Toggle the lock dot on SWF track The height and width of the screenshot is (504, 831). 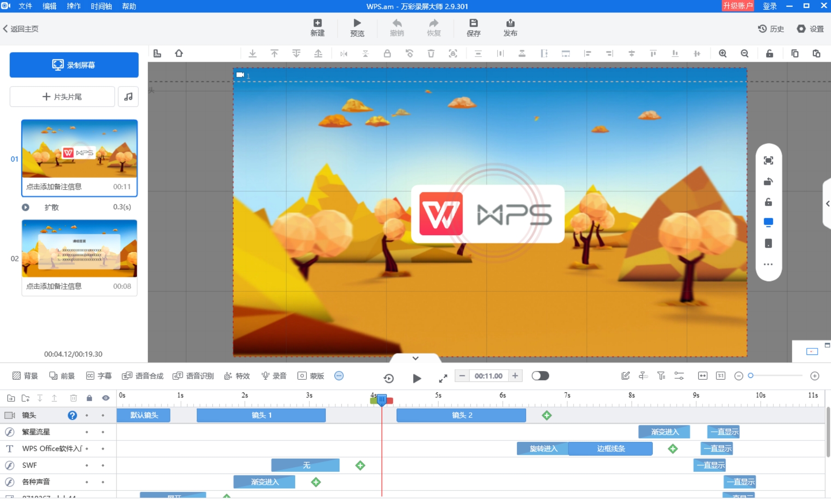coord(87,465)
